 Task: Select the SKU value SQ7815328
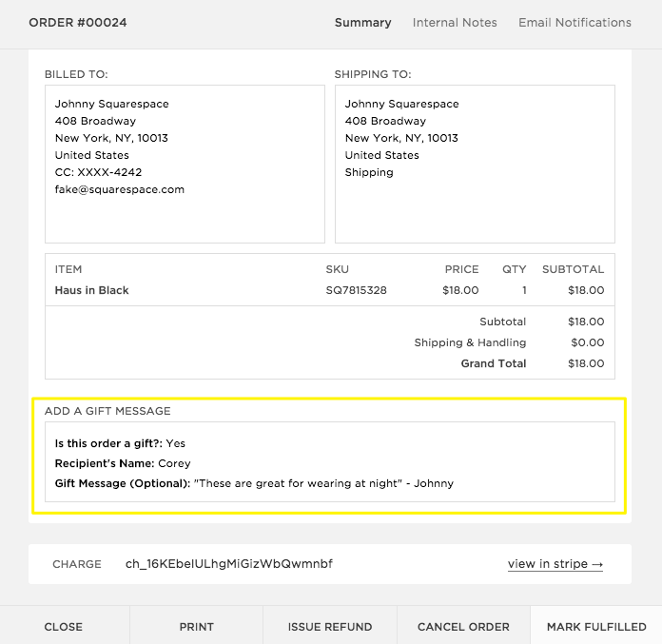tap(356, 290)
